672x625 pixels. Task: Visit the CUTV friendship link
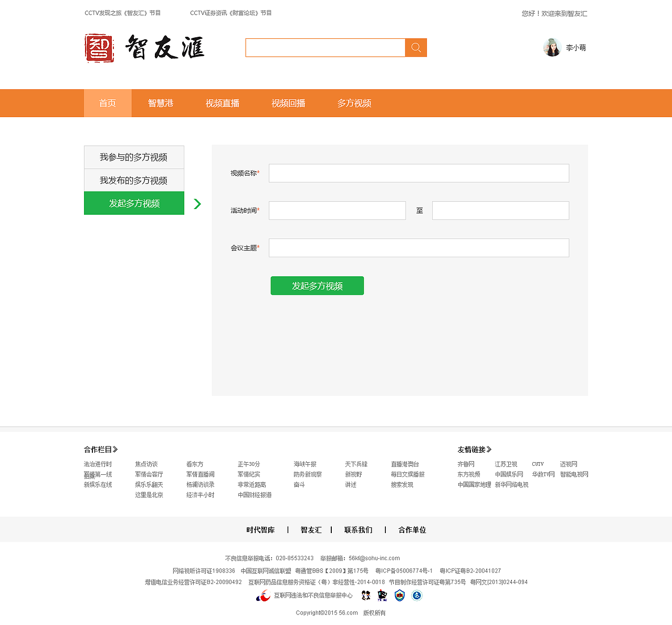point(538,464)
